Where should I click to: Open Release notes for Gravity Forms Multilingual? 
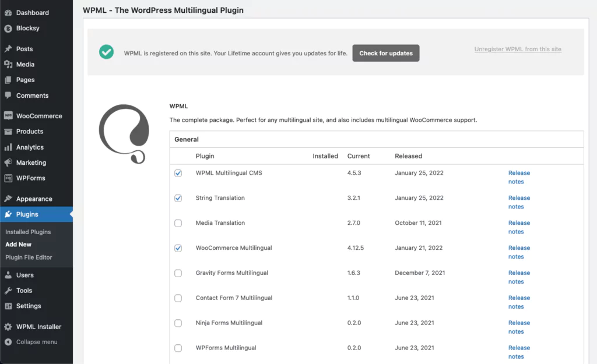[519, 277]
